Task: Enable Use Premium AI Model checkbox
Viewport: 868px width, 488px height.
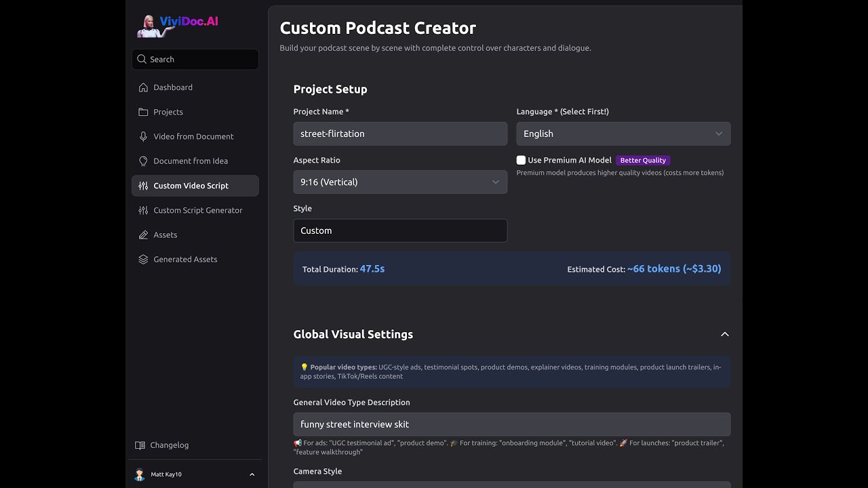Action: 521,160
